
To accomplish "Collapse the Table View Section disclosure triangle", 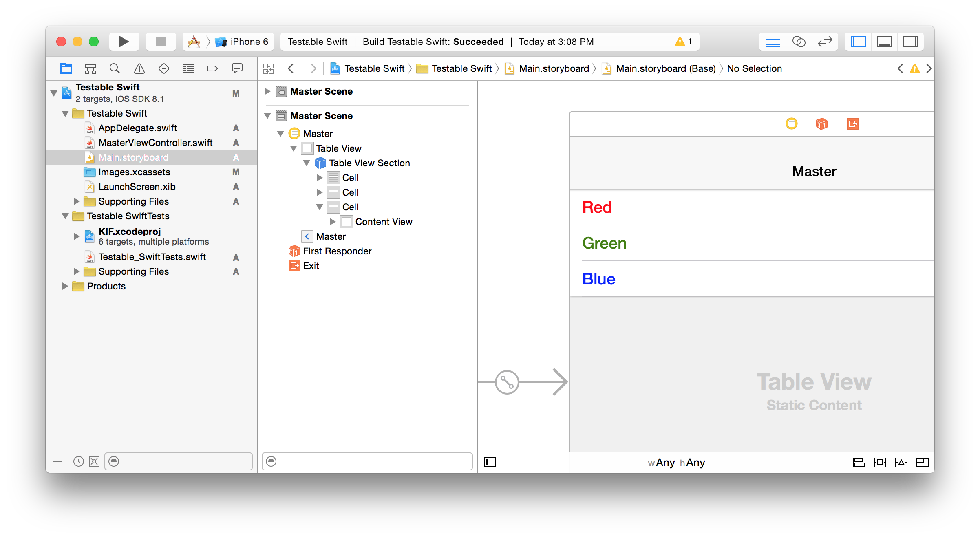I will point(307,163).
